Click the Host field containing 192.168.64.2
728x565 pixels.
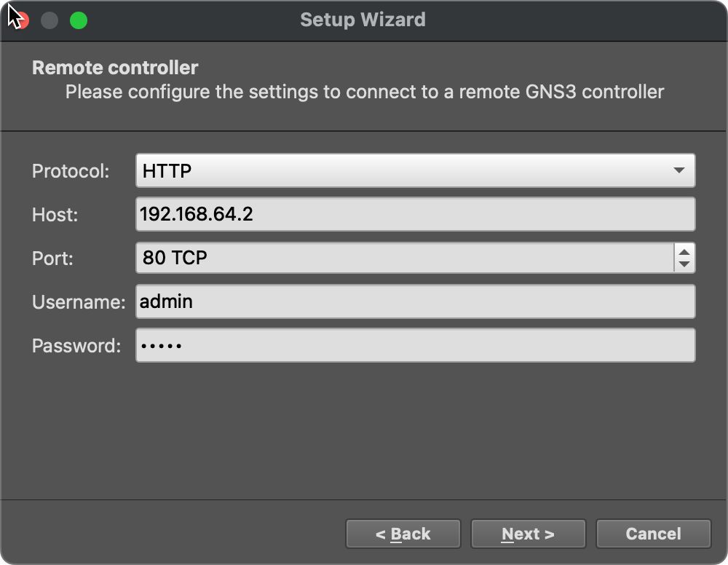[415, 214]
